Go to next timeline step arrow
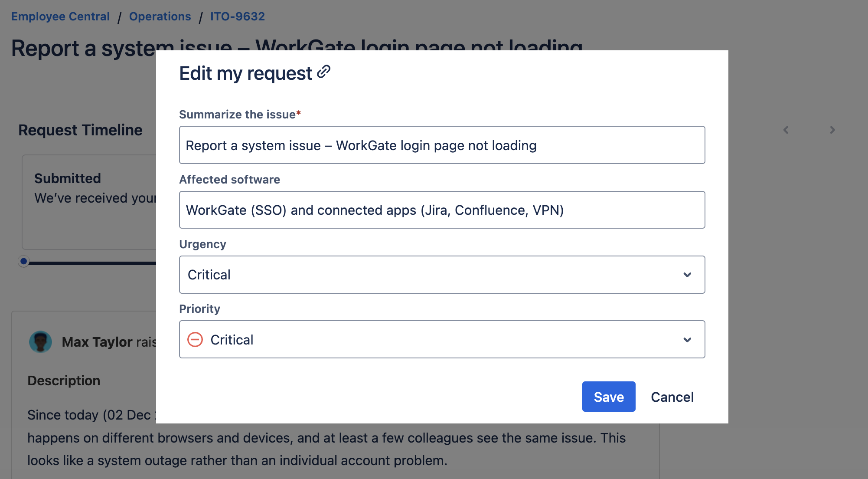The height and width of the screenshot is (479, 868). tap(832, 130)
